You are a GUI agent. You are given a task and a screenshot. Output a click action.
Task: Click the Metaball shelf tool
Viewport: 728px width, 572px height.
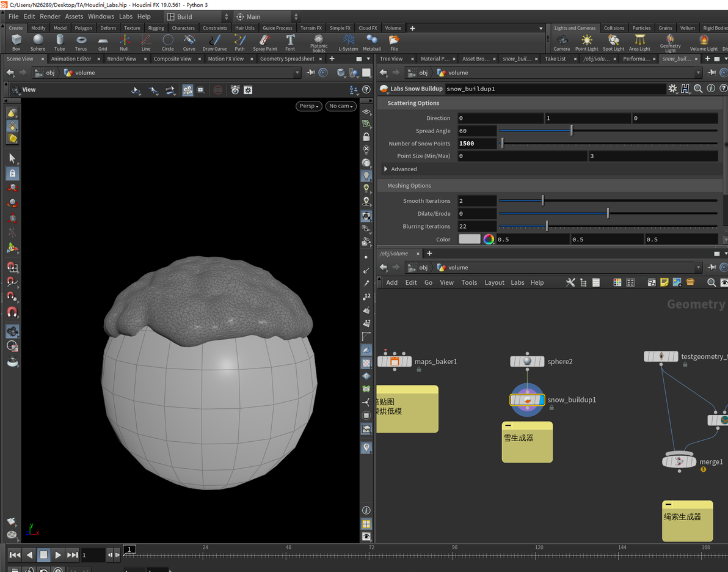(x=372, y=42)
